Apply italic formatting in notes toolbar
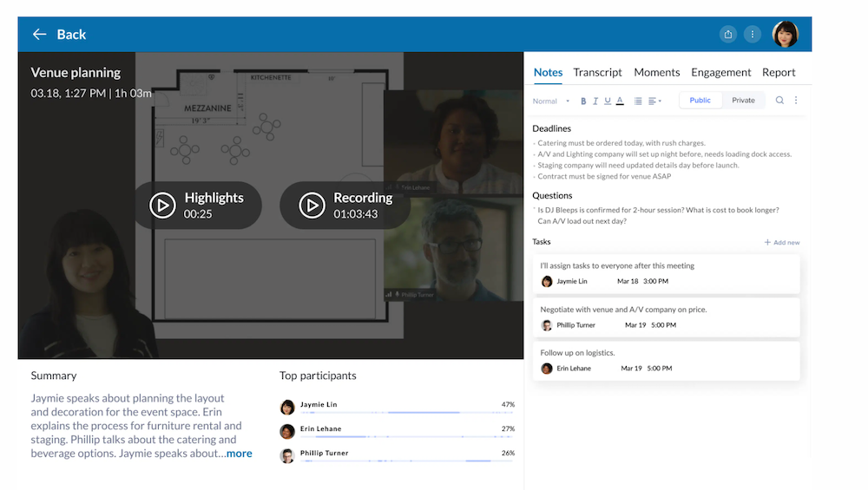This screenshot has height=490, width=868. click(x=595, y=101)
